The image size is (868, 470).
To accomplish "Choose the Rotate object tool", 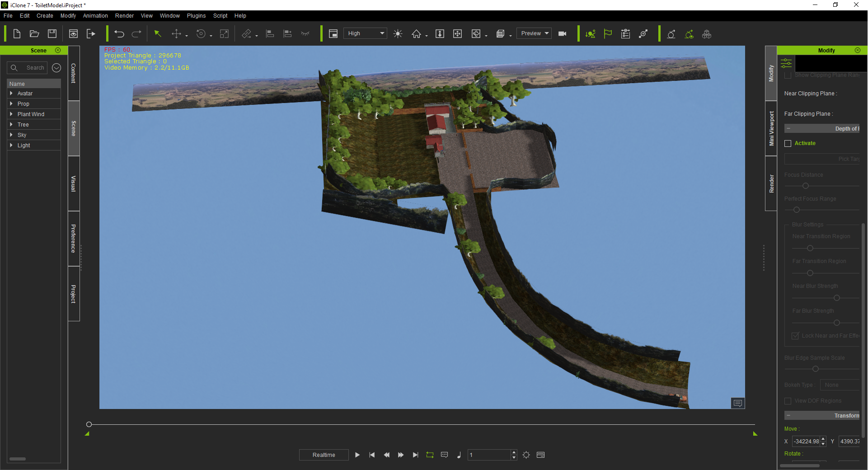I will point(201,34).
